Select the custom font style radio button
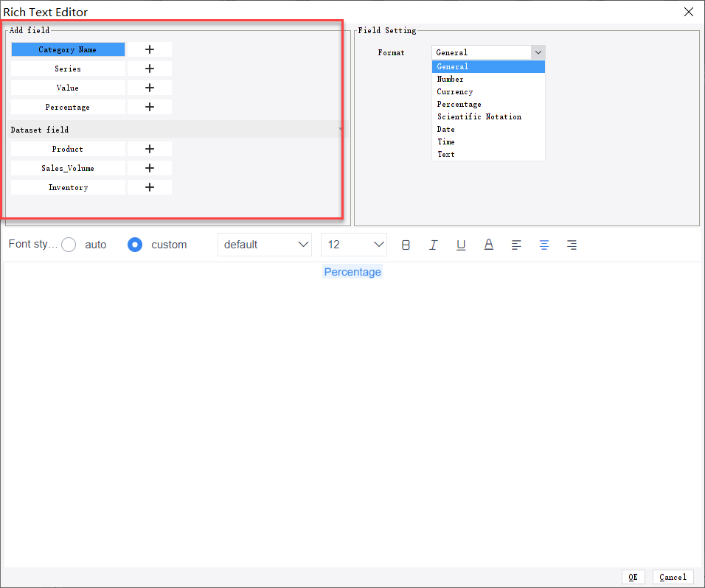This screenshot has width=705, height=588. [x=134, y=245]
